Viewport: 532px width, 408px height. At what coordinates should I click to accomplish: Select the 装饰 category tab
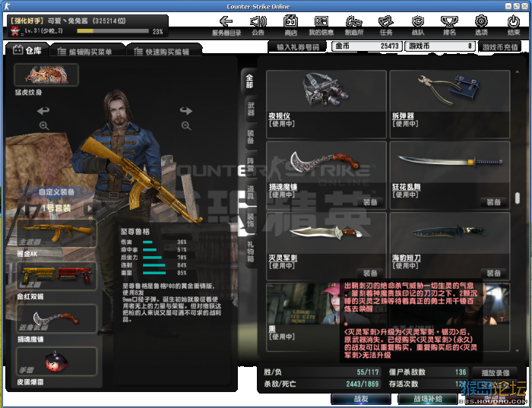pos(251,220)
